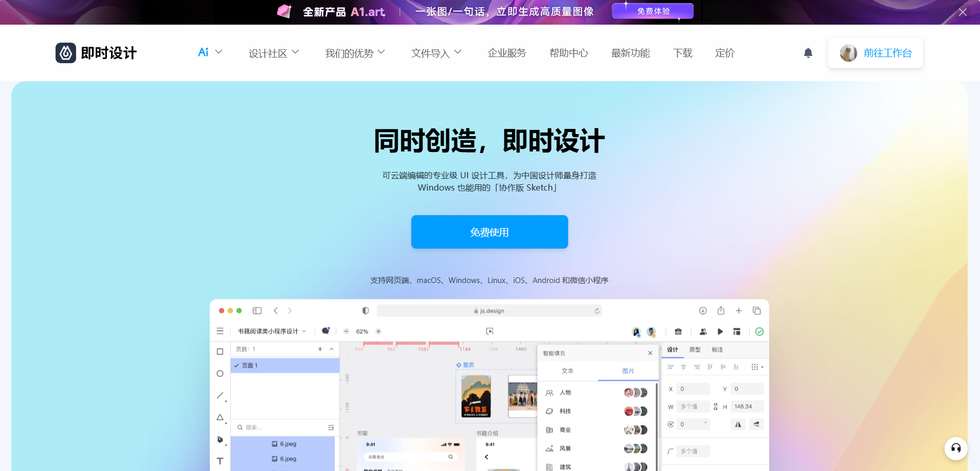980x471 pixels.
Task: Select the triangle polygon tool
Action: coord(220,417)
